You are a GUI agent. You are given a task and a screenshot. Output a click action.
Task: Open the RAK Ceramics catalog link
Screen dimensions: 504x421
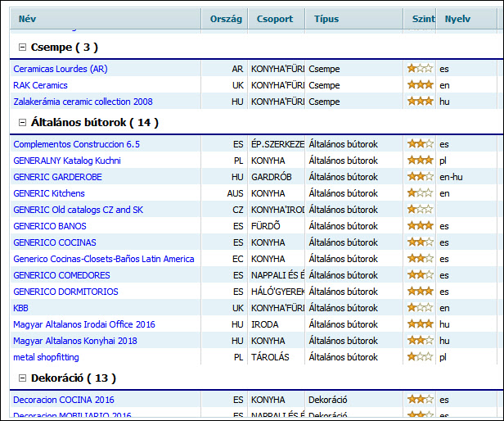click(x=40, y=85)
